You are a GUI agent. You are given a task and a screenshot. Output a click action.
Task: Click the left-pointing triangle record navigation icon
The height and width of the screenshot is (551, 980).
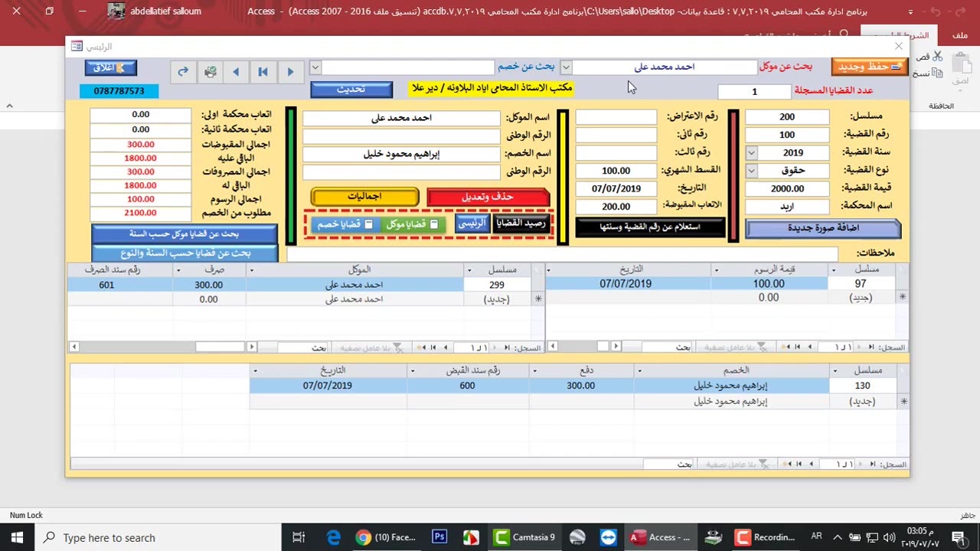tap(236, 71)
